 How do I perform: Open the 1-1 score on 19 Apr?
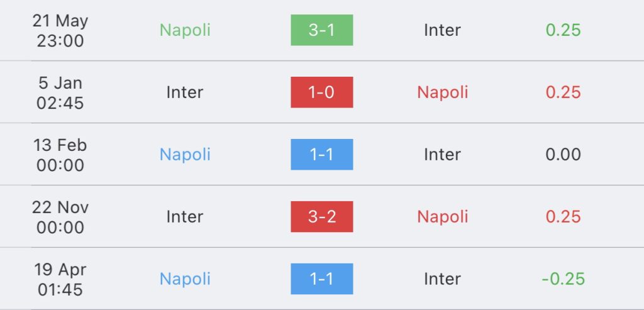point(321,279)
